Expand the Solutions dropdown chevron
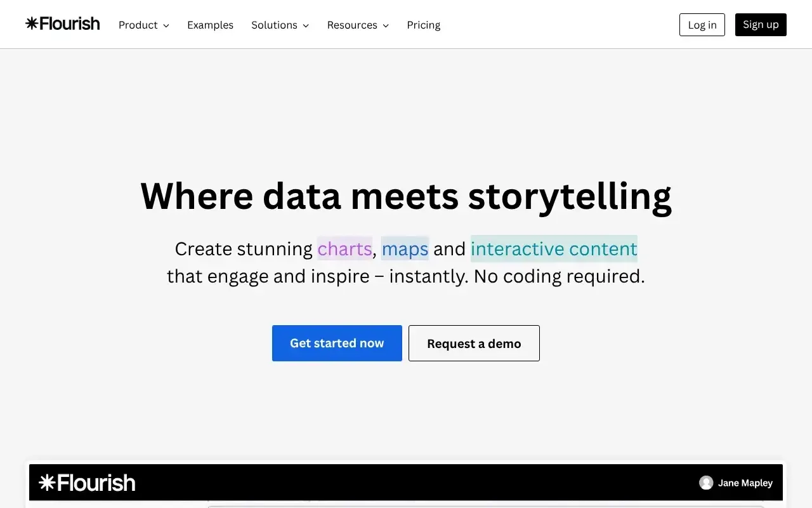Screen dimensions: 812x508 306,25
